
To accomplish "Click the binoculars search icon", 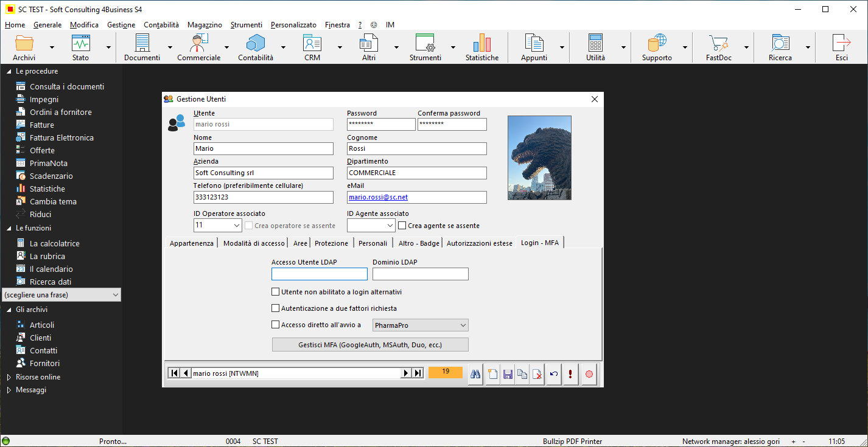I will (x=476, y=374).
